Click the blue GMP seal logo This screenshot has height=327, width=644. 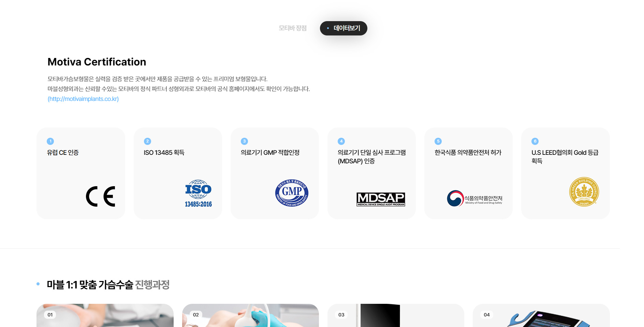coord(292,193)
